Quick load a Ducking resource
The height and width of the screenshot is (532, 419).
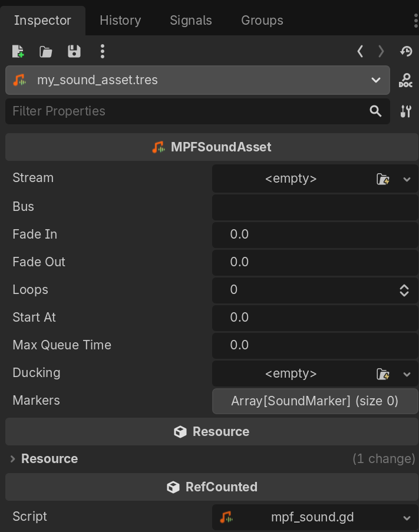click(x=383, y=374)
